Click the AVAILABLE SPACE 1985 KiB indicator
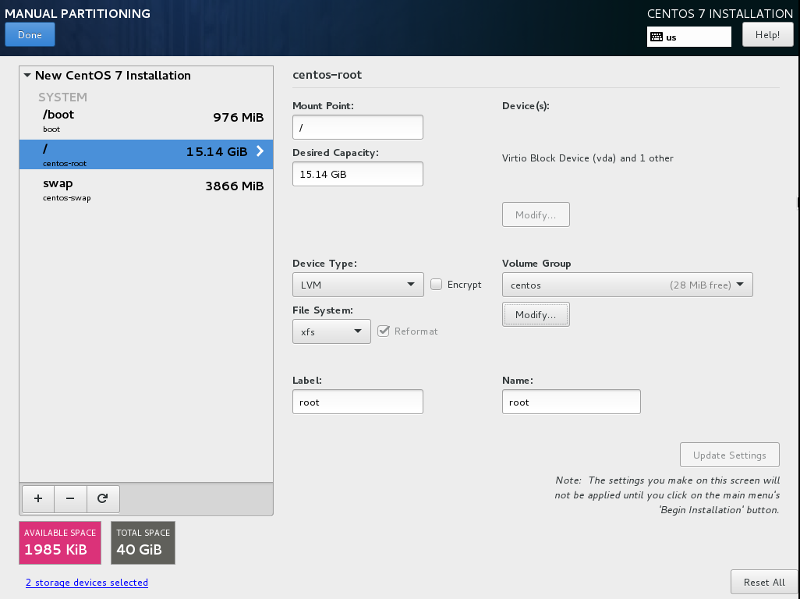The width and height of the screenshot is (800, 599). coord(59,543)
